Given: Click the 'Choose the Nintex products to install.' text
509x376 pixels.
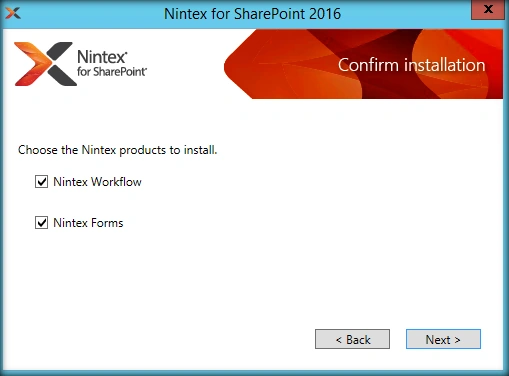Looking at the screenshot, I should coord(117,150).
